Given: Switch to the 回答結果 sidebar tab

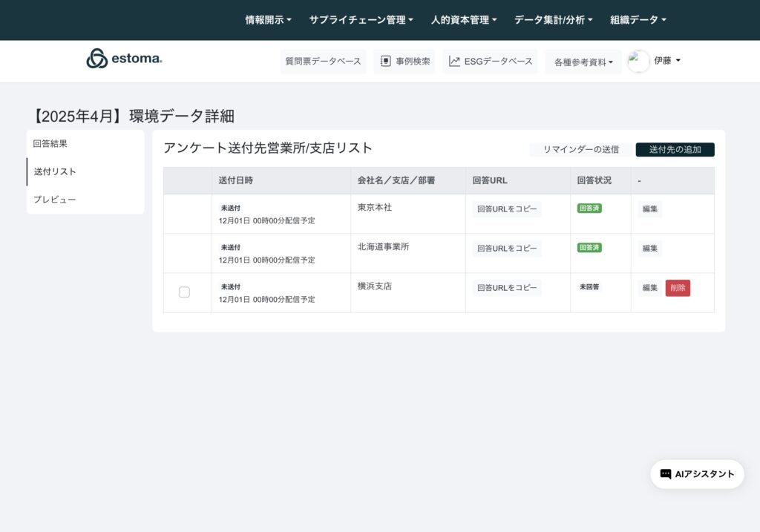Looking at the screenshot, I should tap(50, 143).
